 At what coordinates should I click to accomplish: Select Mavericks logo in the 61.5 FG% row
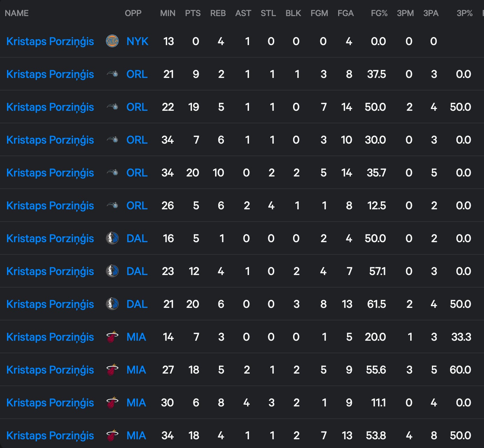112,304
